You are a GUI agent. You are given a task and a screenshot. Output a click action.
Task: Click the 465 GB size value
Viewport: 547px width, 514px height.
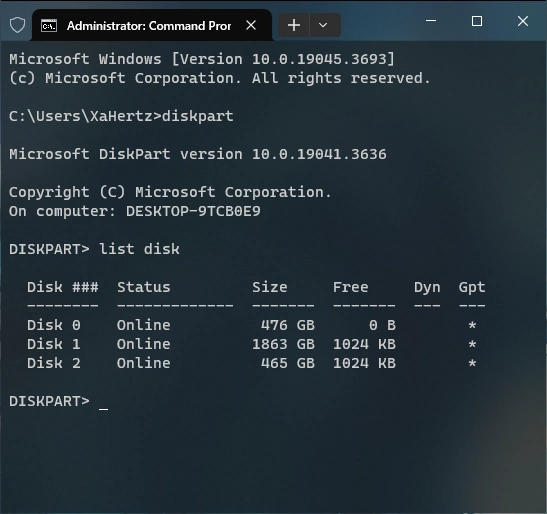coord(287,363)
